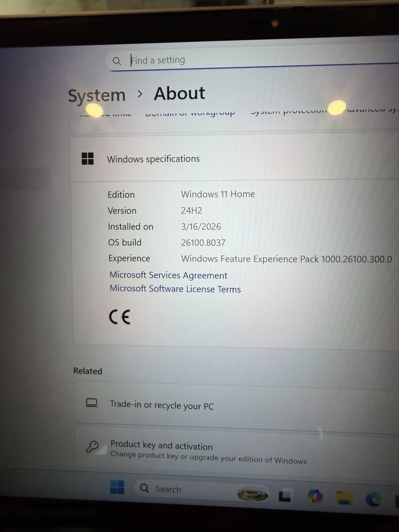Go back to System in the breadcrumb

(x=97, y=95)
